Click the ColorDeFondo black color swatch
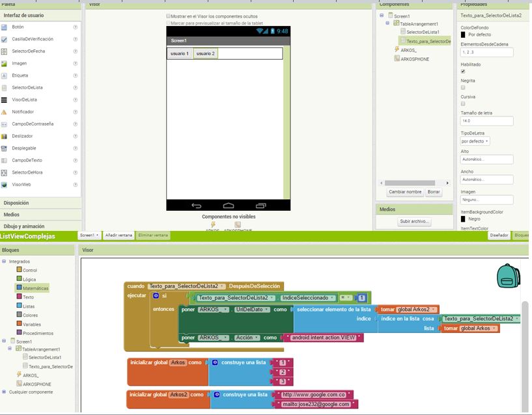 (463, 34)
